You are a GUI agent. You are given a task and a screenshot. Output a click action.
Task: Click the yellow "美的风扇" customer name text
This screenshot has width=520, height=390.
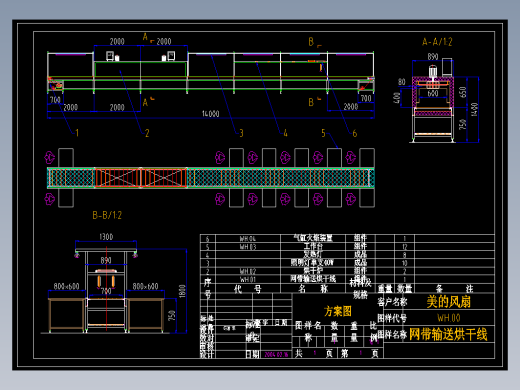pos(449,302)
